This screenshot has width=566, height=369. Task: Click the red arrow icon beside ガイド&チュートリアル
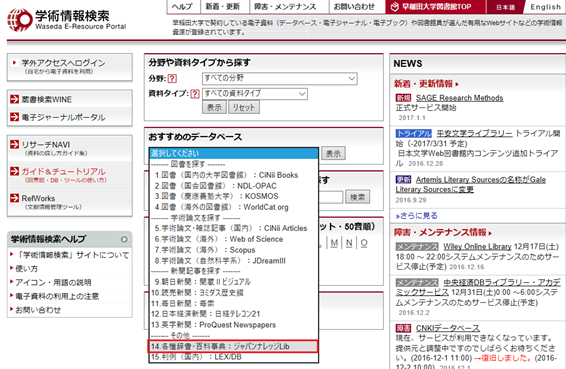point(14,171)
